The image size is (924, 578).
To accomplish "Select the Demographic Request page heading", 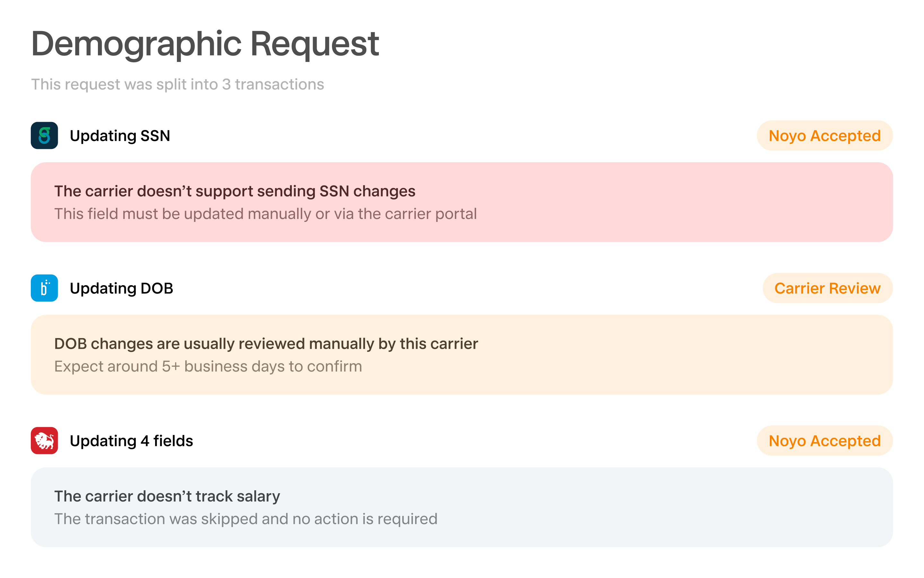I will pos(205,44).
